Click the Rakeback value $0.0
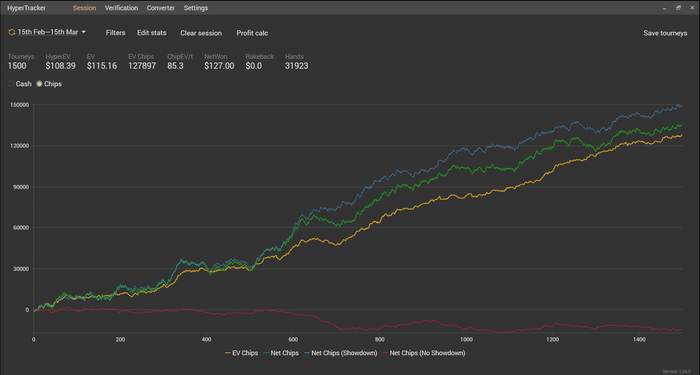 tap(254, 66)
